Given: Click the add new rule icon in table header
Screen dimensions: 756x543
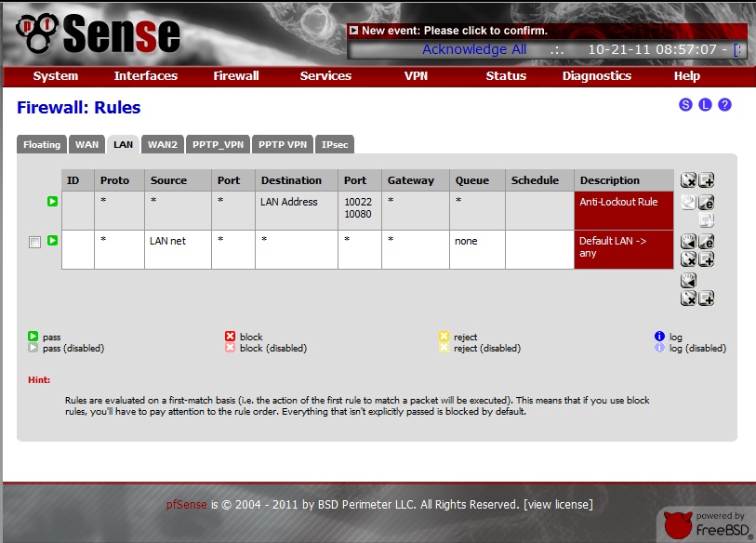Looking at the screenshot, I should click(707, 179).
